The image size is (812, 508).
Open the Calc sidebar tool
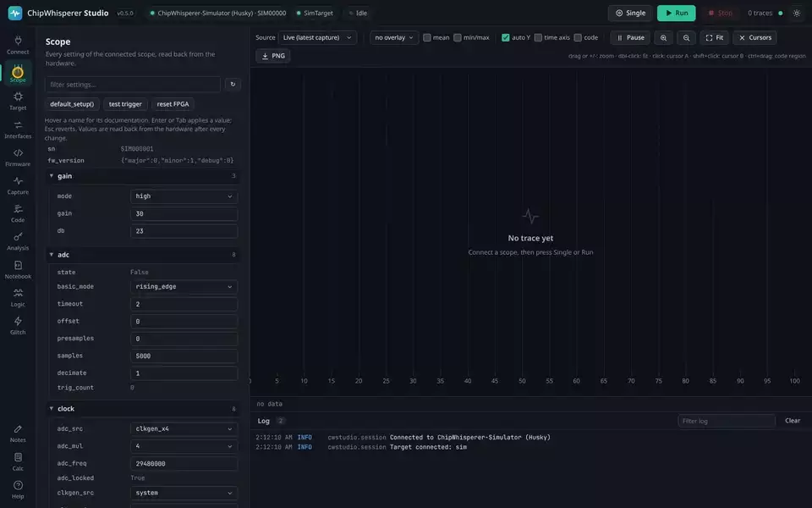pos(18,461)
